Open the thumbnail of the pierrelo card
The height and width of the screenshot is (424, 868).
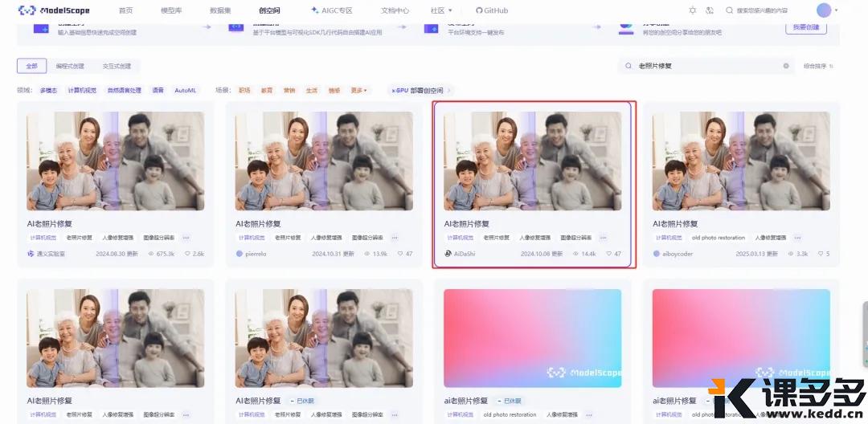(x=324, y=161)
